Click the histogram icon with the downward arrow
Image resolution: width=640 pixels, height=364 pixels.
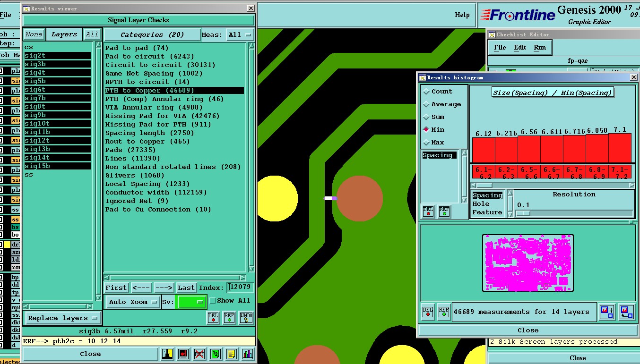click(x=606, y=312)
